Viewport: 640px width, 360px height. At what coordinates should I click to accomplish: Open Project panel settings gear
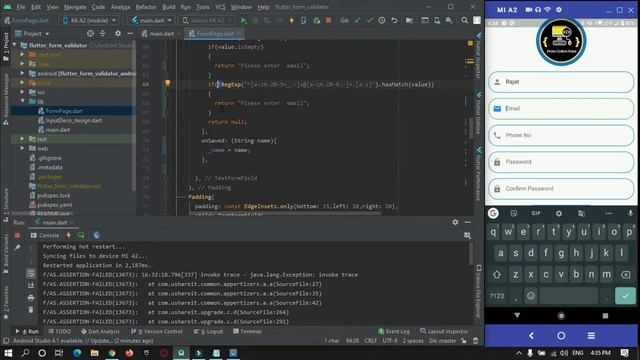118,33
